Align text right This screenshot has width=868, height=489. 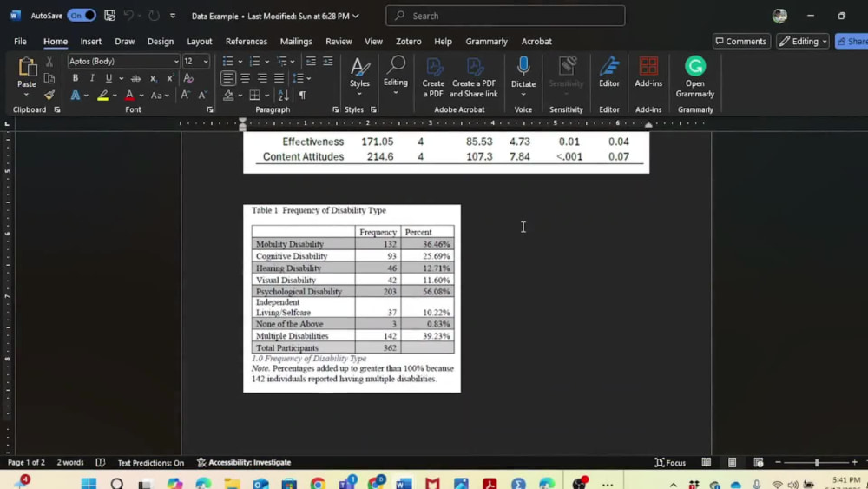(x=262, y=78)
